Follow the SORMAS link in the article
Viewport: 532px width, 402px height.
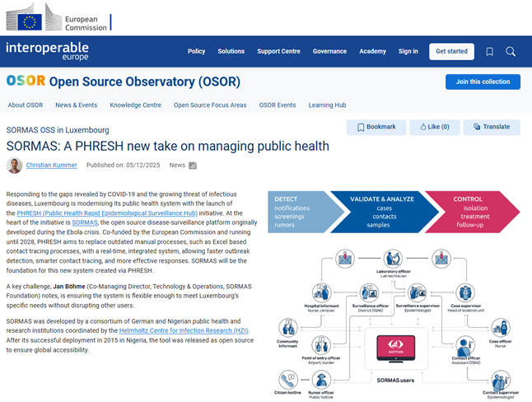(85, 222)
